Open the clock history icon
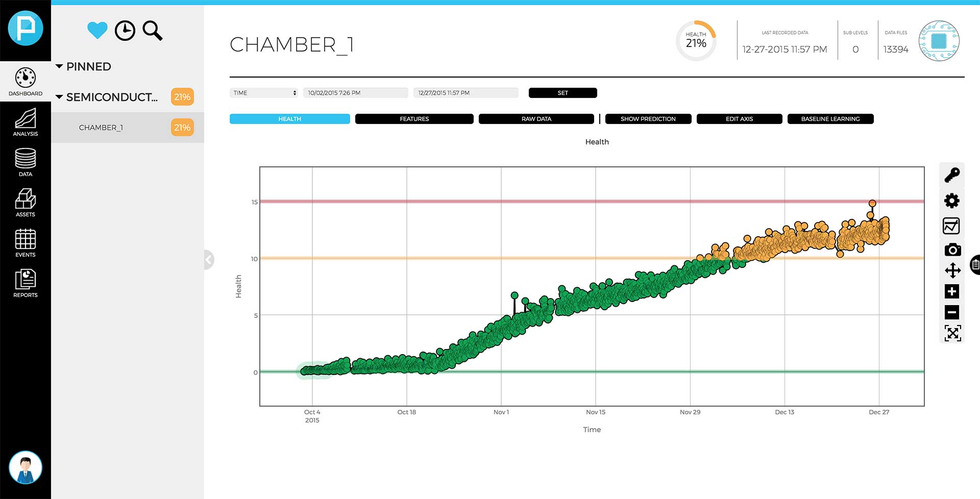 pyautogui.click(x=125, y=31)
